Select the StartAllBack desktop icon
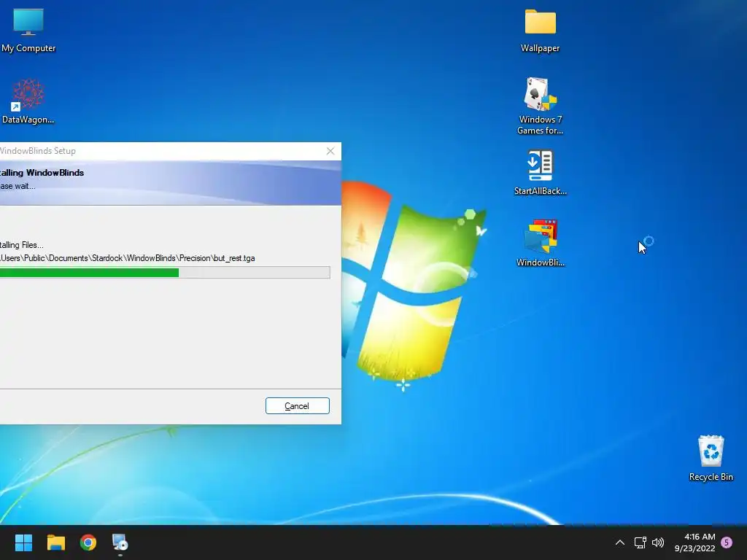Screen dimensions: 747x560 coord(541,172)
